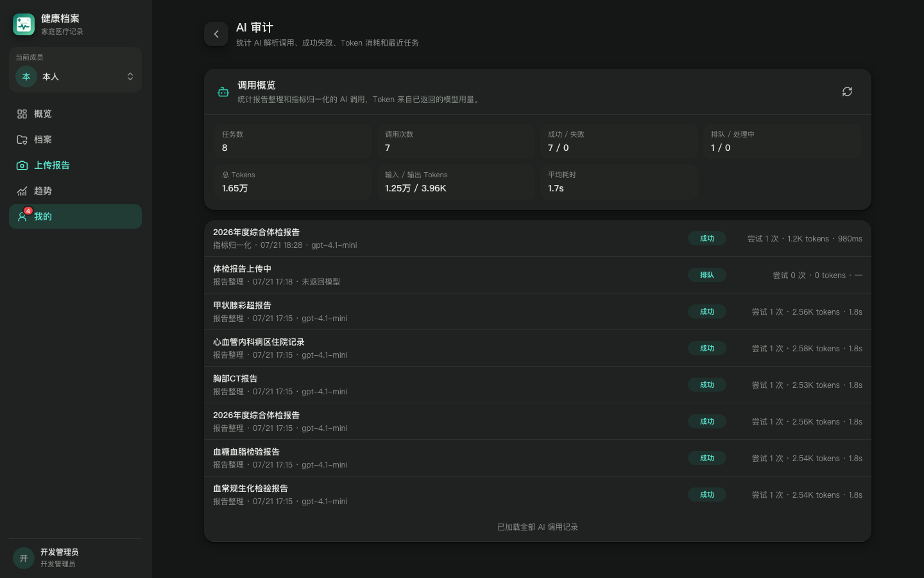924x578 pixels.
Task: Go back using the arrow button
Action: point(216,34)
